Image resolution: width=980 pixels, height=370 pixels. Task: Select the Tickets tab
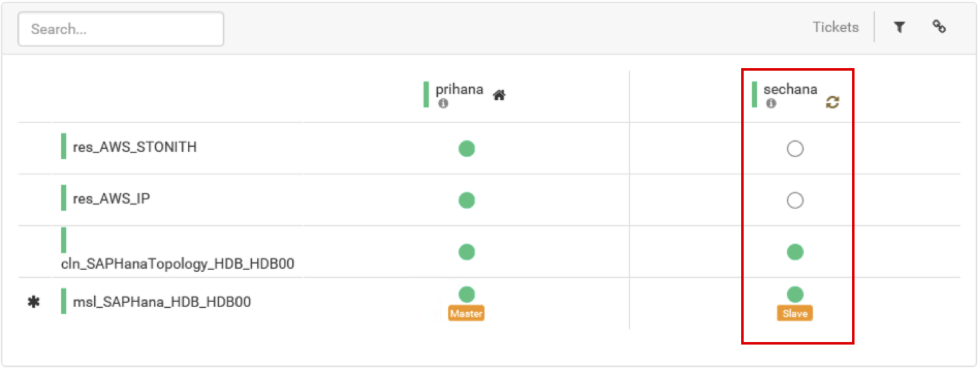(835, 27)
